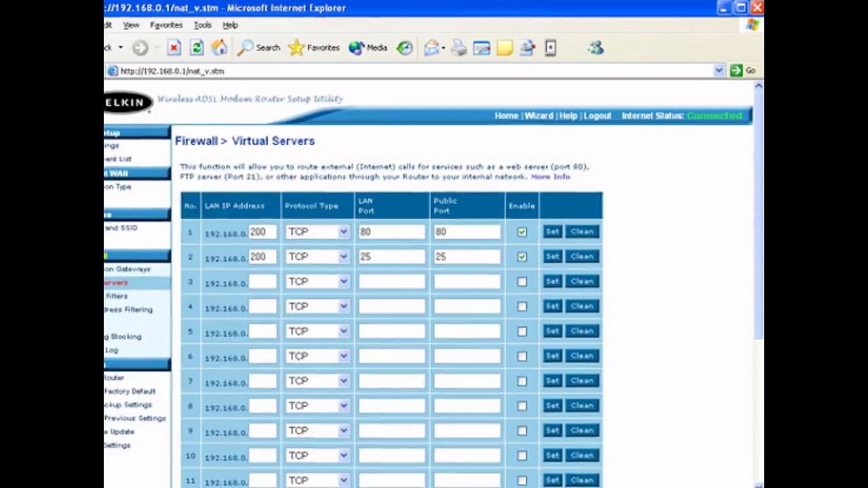Click the Set button on row 3
The height and width of the screenshot is (488, 868).
tap(552, 281)
